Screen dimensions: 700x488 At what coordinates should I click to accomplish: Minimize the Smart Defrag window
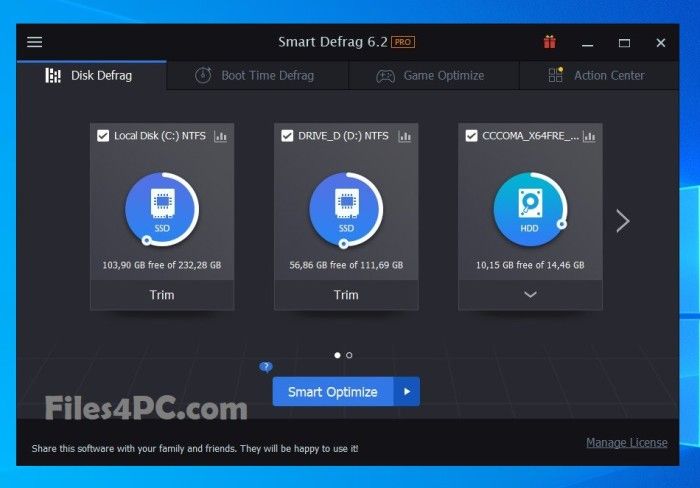pos(588,43)
